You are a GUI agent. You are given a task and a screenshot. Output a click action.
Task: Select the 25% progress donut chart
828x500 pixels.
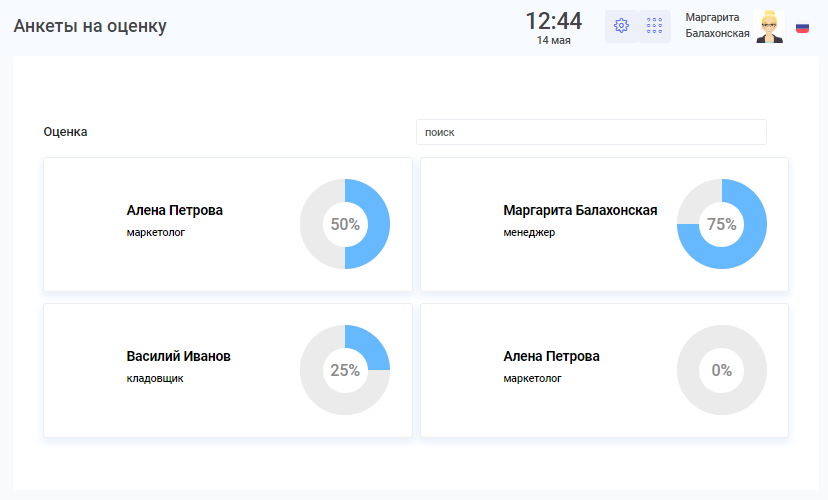pyautogui.click(x=345, y=370)
